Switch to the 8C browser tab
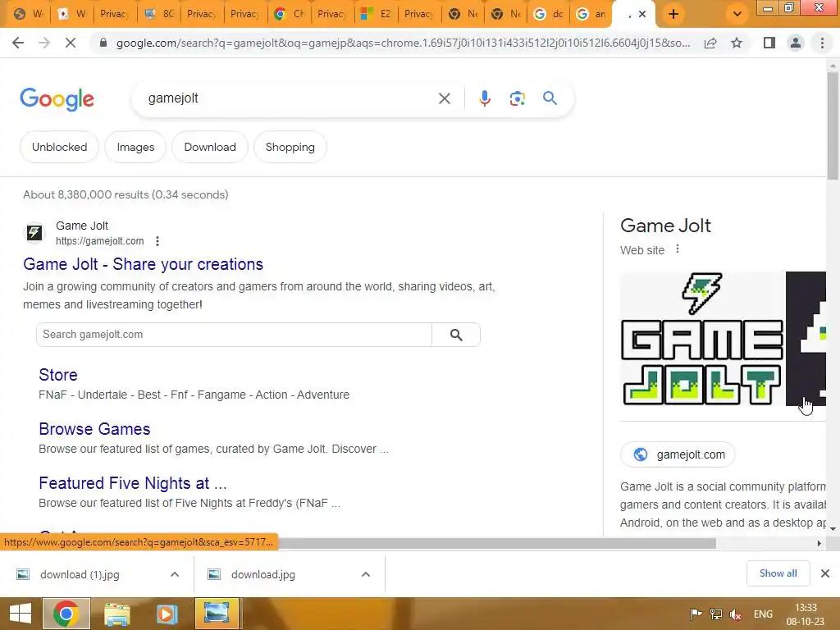 coord(158,15)
